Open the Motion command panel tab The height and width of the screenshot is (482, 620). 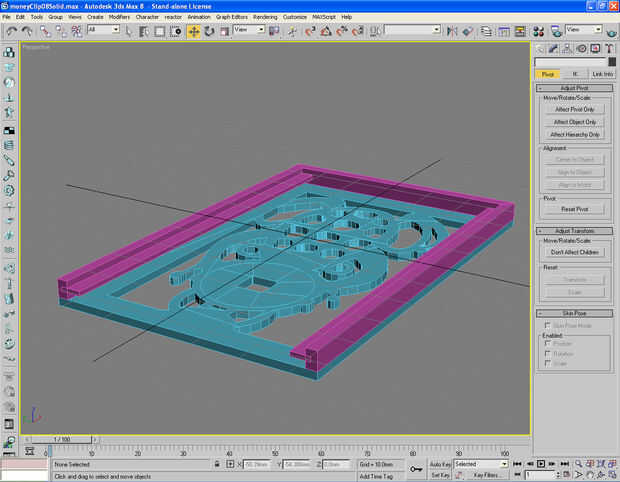pyautogui.click(x=581, y=48)
